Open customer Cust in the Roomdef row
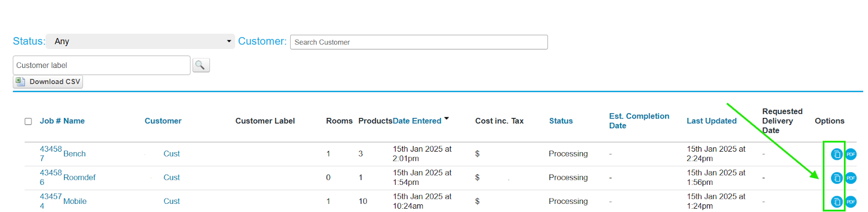868x212 pixels. click(x=171, y=177)
